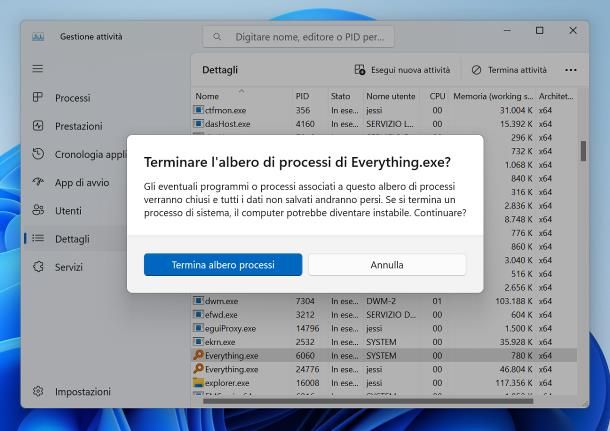Select the efwd.exe process name
Viewport: 610px width, 431px height.
click(x=221, y=315)
